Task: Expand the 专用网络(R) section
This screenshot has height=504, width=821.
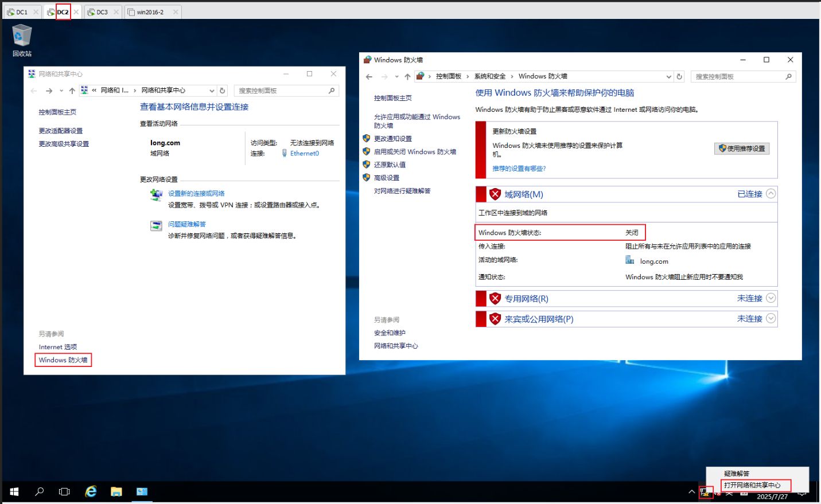Action: (x=771, y=298)
